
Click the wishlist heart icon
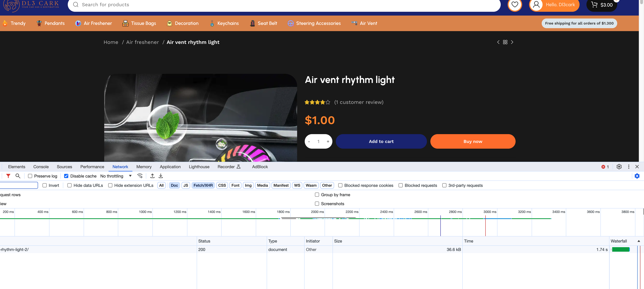515,5
